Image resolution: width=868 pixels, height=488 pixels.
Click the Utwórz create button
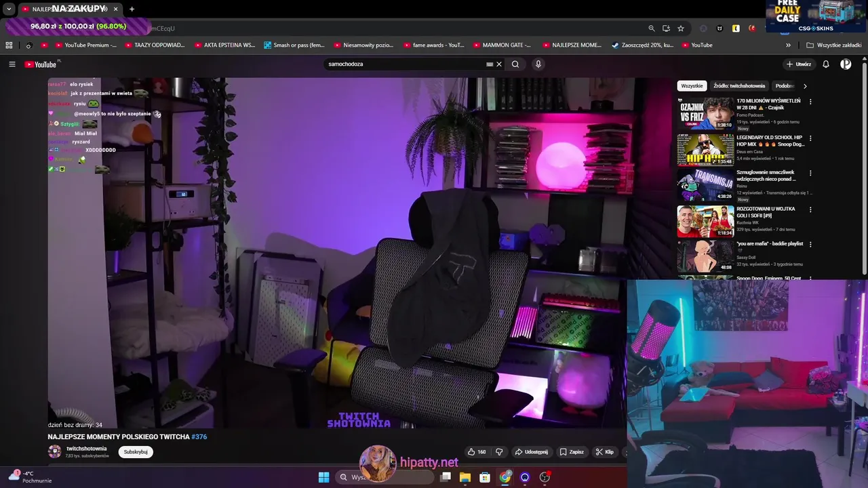point(799,64)
